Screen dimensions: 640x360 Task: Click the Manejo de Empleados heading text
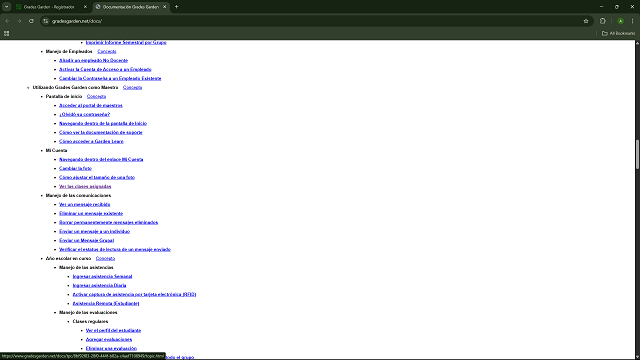coord(69,51)
